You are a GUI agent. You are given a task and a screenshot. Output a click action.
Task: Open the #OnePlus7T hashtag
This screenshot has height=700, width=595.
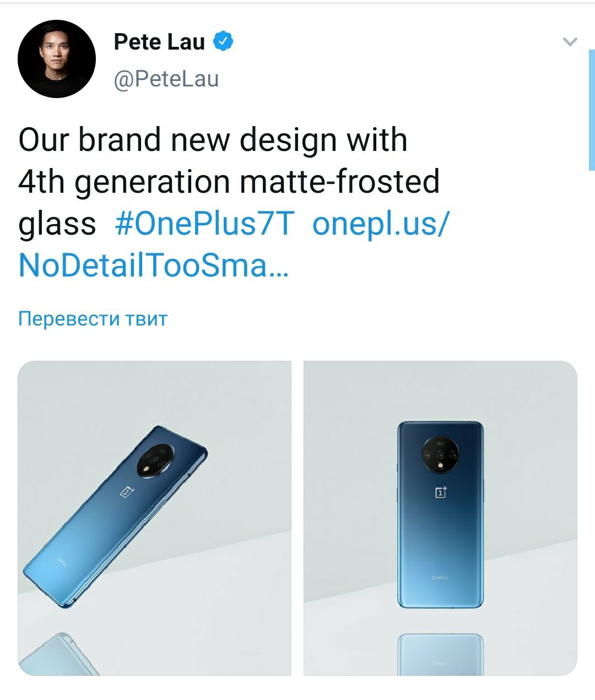click(204, 224)
